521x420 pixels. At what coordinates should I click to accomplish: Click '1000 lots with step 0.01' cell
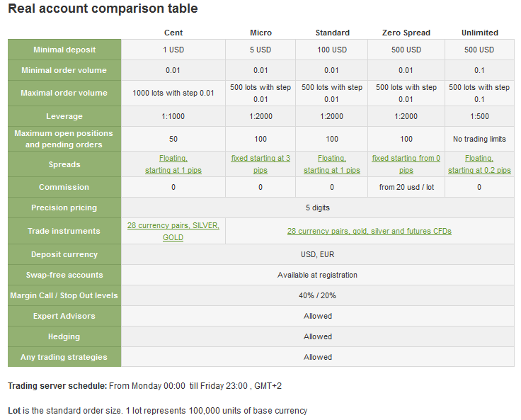click(173, 93)
